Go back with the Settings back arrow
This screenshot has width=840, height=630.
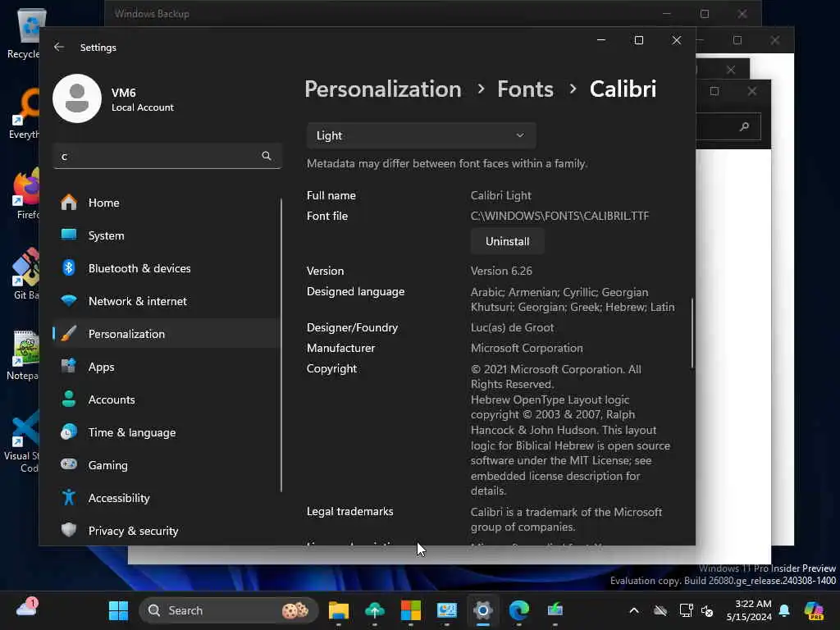[x=59, y=47]
